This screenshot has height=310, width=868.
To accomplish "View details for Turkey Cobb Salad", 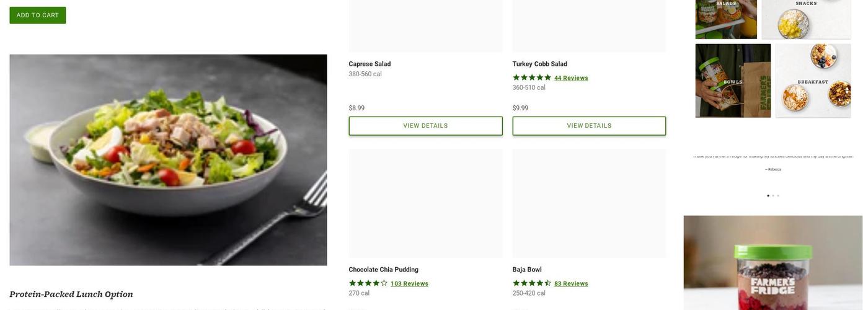I will pyautogui.click(x=589, y=126).
